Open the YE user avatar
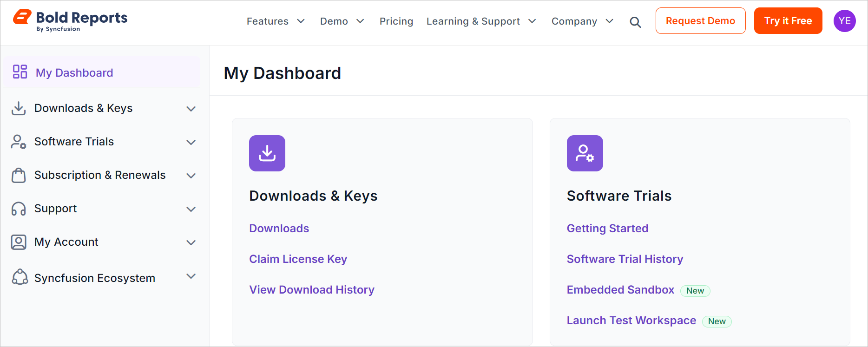868x347 pixels. 844,21
